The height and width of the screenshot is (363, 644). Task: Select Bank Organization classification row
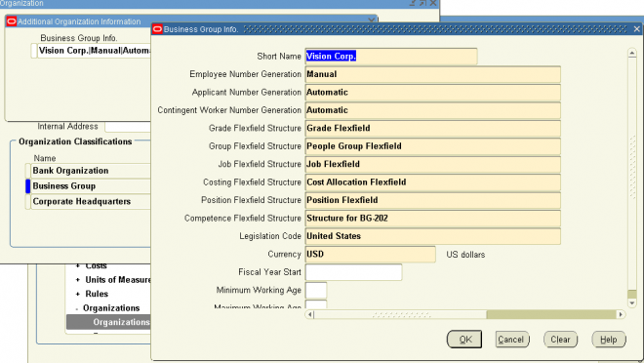(x=91, y=171)
